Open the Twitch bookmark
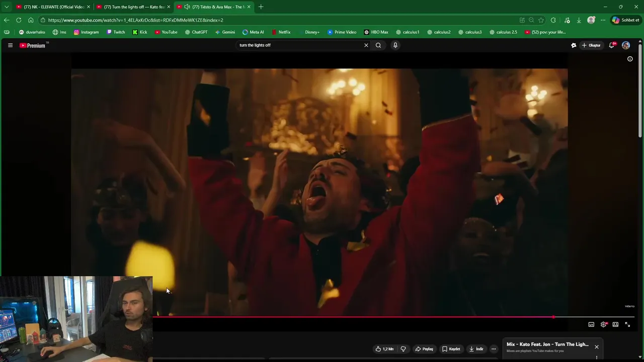Image resolution: width=644 pixels, height=362 pixels. [116, 32]
